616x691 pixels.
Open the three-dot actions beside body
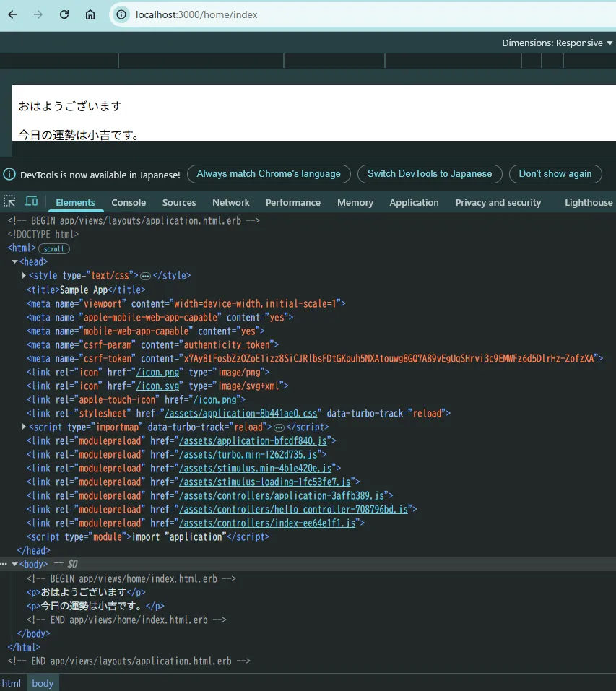click(4, 564)
